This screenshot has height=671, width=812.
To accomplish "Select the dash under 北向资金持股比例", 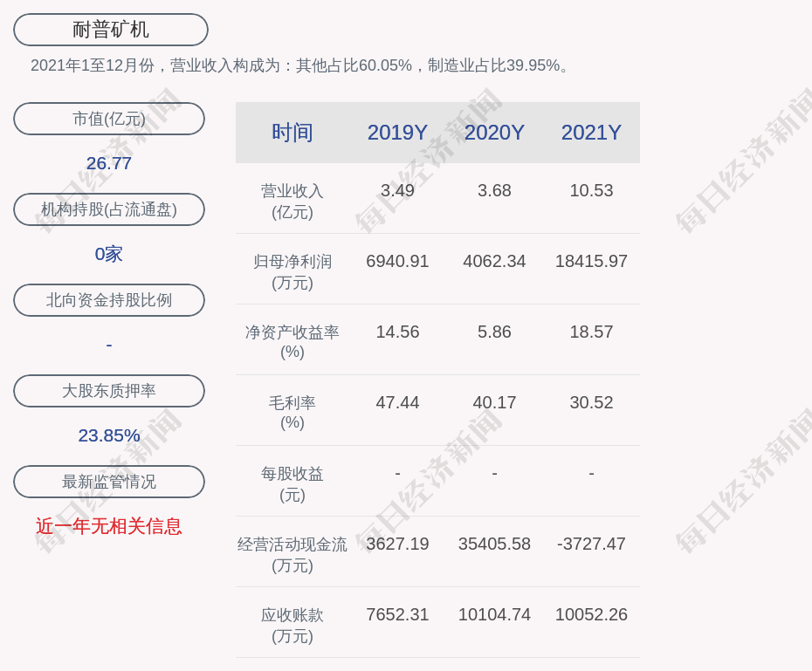I will [x=109, y=345].
